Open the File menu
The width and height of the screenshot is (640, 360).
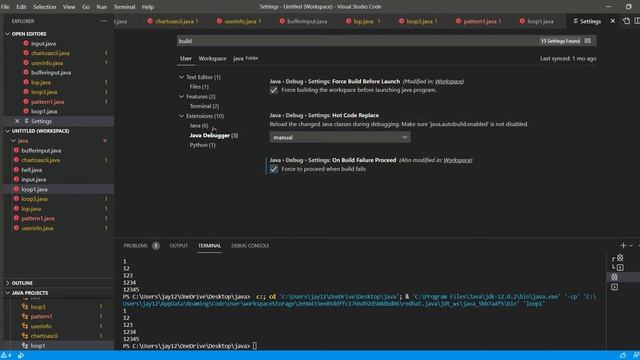coord(5,7)
